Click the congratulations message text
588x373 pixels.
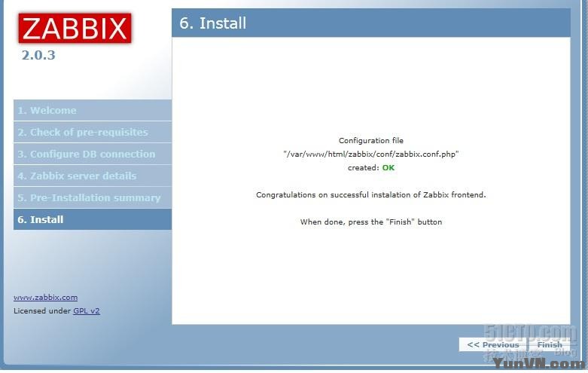point(371,194)
